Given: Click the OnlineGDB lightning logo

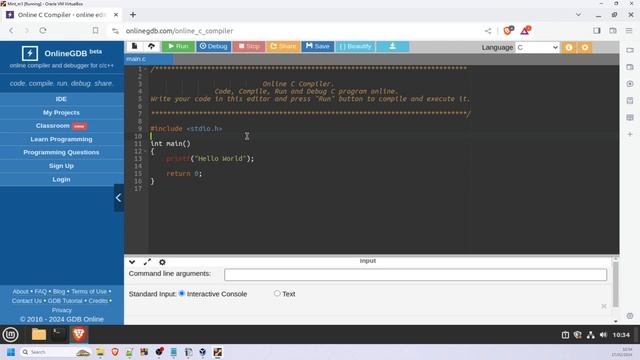Looking at the screenshot, I should pyautogui.click(x=30, y=53).
